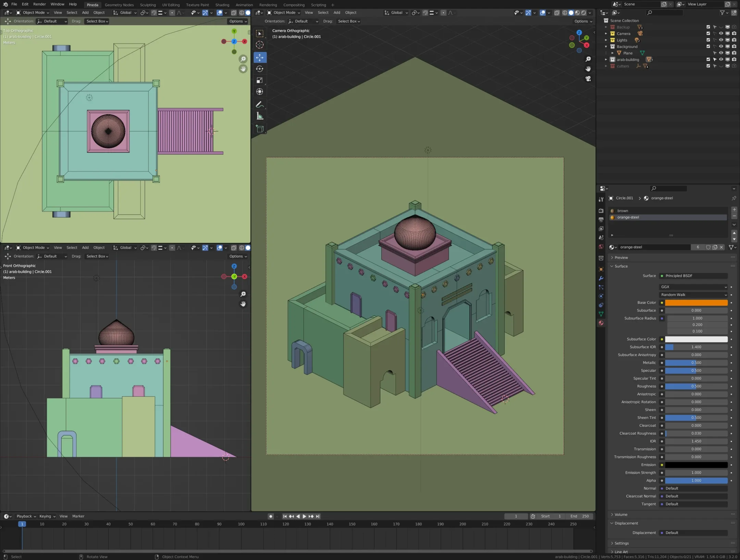Open the Render menu
Screen dimensions: 740x560
[x=39, y=4]
